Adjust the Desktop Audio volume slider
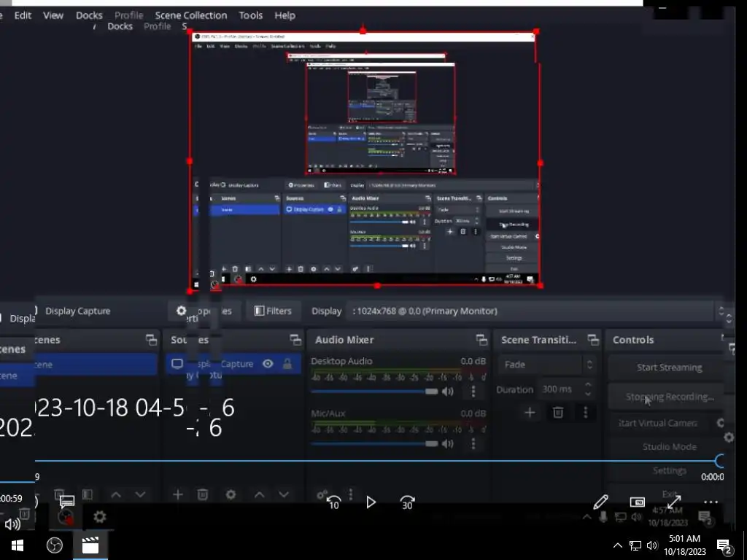This screenshot has height=560, width=747. pos(374,392)
